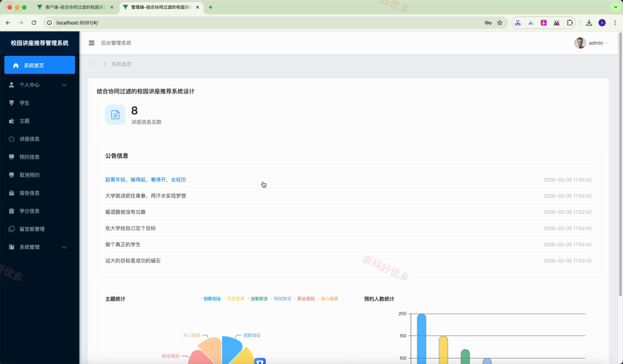Screen dimensions: 623x364
Task: Close the 管理端 browser tab
Action: [198, 7]
